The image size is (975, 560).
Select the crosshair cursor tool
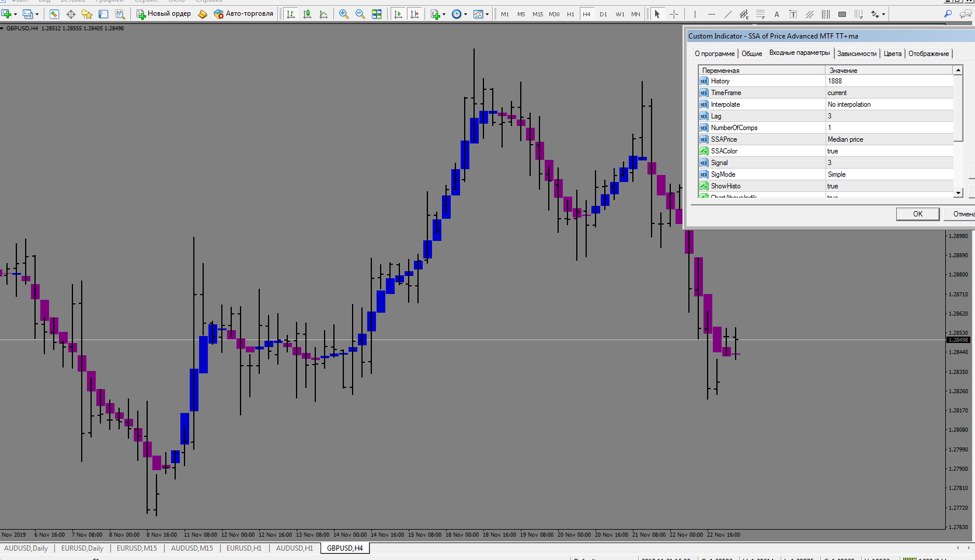pos(674,14)
